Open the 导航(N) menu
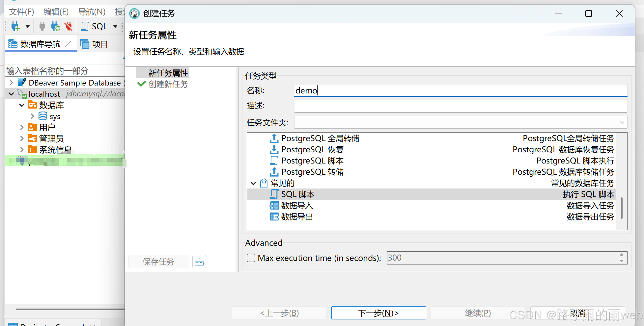644x326 pixels. tap(92, 12)
